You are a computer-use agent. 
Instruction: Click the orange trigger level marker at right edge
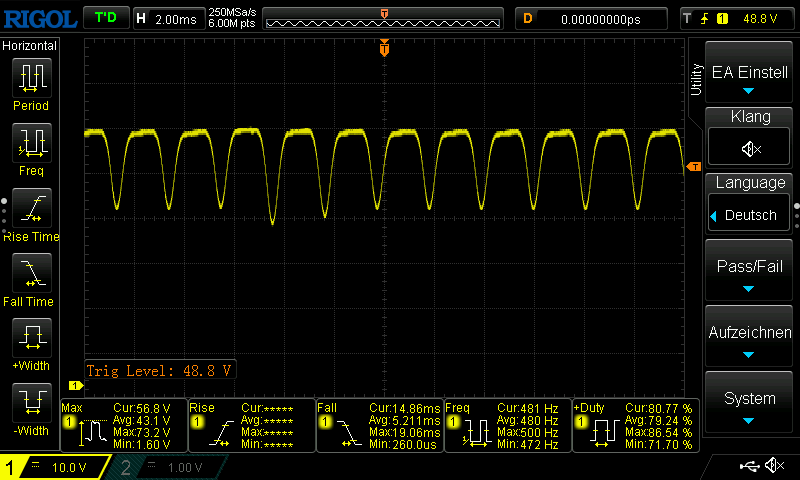[694, 167]
